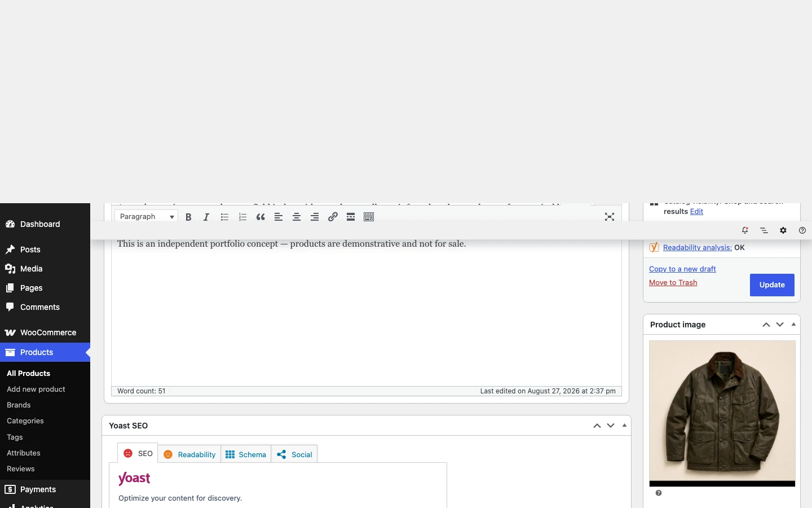Image resolution: width=812 pixels, height=508 pixels.
Task: Open the Paragraph format dropdown
Action: [147, 217]
